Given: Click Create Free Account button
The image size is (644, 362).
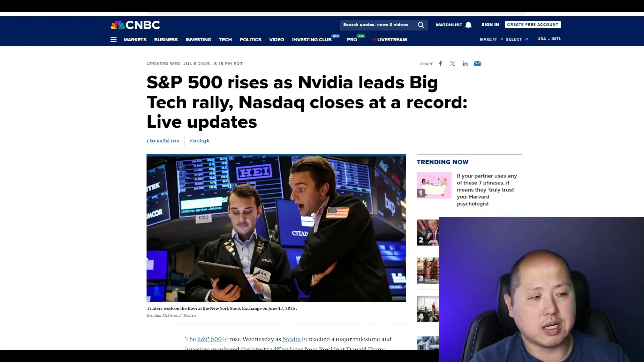Looking at the screenshot, I should (x=533, y=25).
